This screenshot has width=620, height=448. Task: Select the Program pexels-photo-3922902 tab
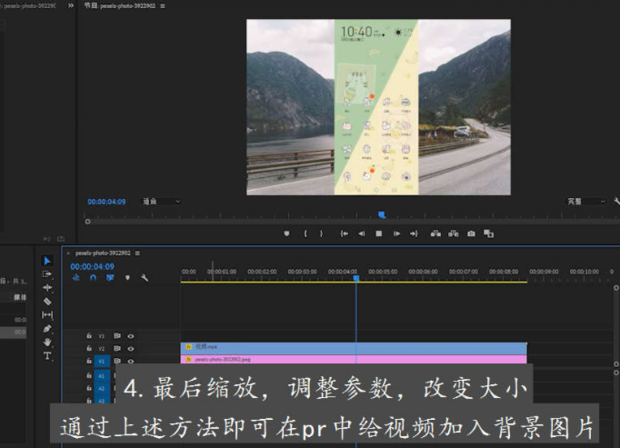point(120,6)
